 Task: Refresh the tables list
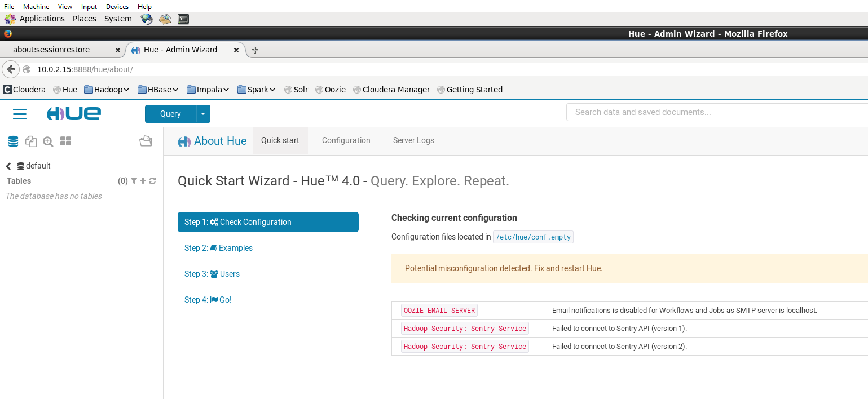152,181
